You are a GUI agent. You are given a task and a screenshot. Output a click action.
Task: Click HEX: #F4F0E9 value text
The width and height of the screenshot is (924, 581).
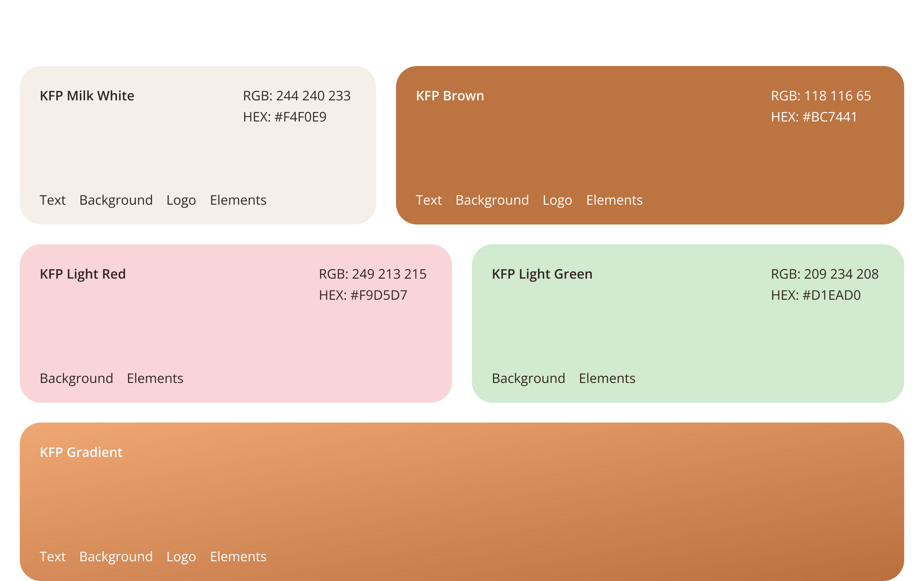(284, 117)
